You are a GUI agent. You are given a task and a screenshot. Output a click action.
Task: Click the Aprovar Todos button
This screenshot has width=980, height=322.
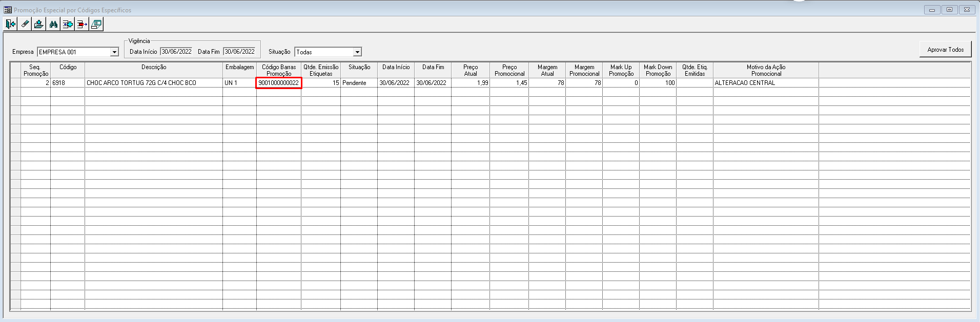pos(946,50)
